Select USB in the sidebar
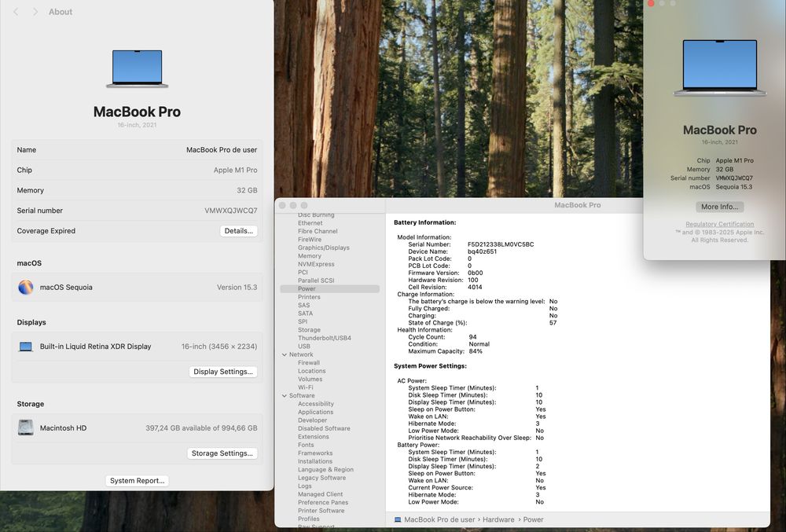 pos(303,346)
